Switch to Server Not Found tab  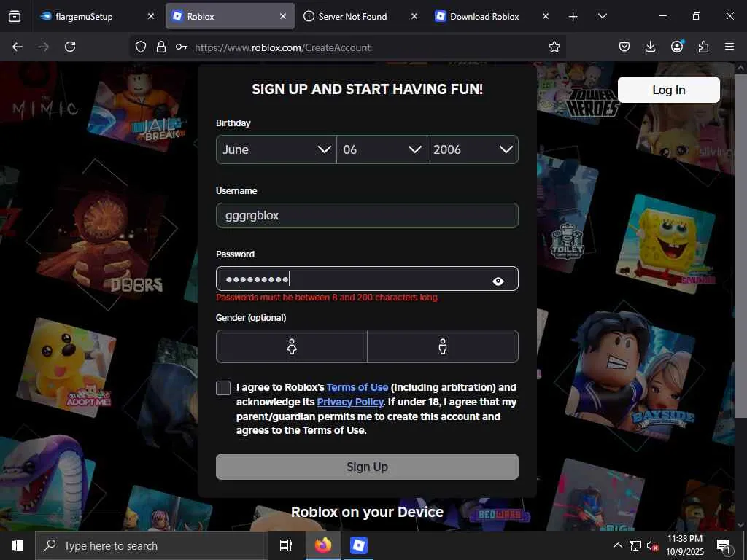coord(360,17)
